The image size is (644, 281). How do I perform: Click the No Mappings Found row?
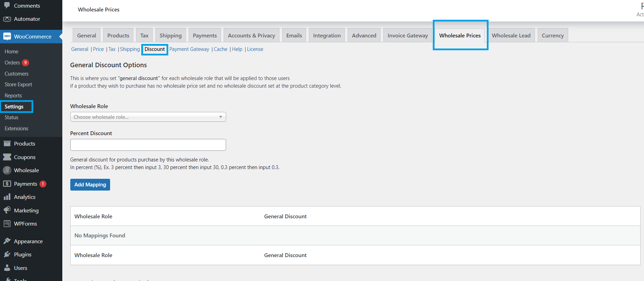click(355, 236)
